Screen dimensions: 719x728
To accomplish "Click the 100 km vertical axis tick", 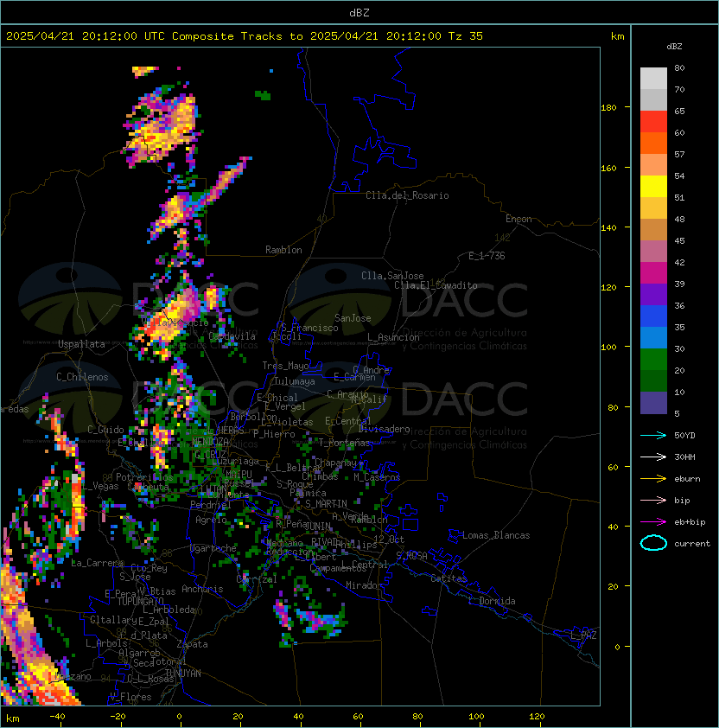I will pyautogui.click(x=608, y=348).
